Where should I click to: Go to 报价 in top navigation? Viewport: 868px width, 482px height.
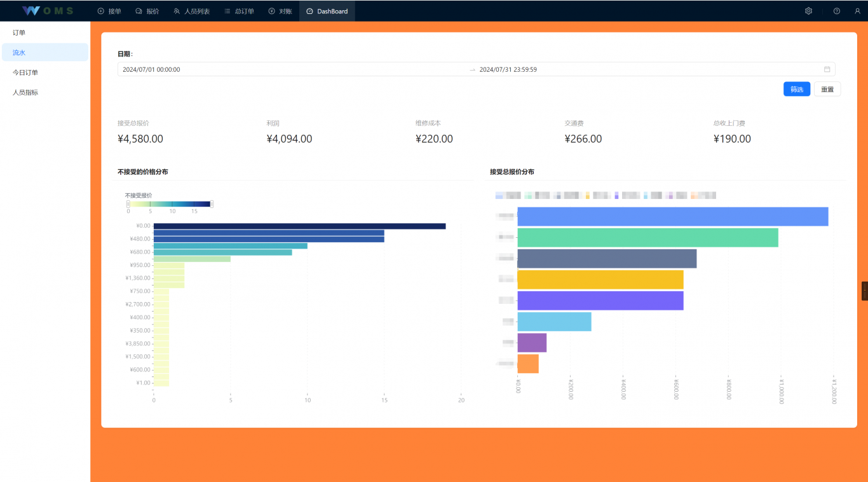click(147, 11)
